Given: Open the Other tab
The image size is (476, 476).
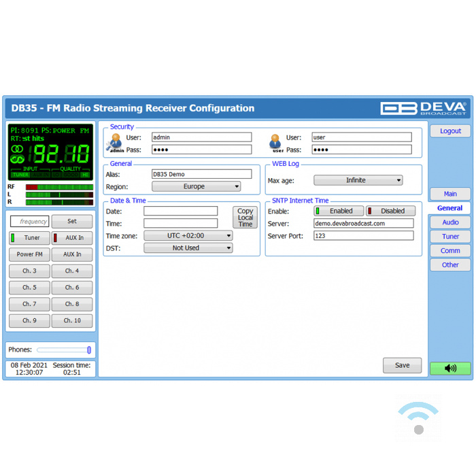Looking at the screenshot, I should coord(450,265).
